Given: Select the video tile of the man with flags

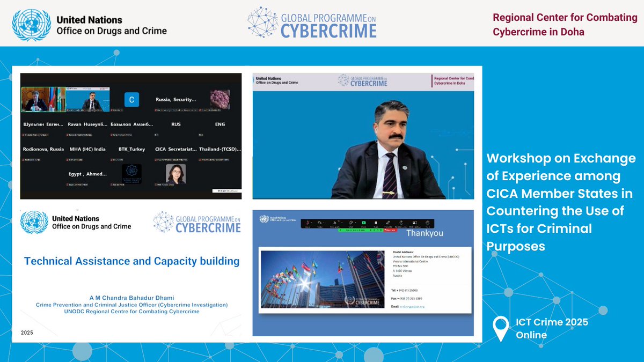Looking at the screenshot, I should point(43,99).
